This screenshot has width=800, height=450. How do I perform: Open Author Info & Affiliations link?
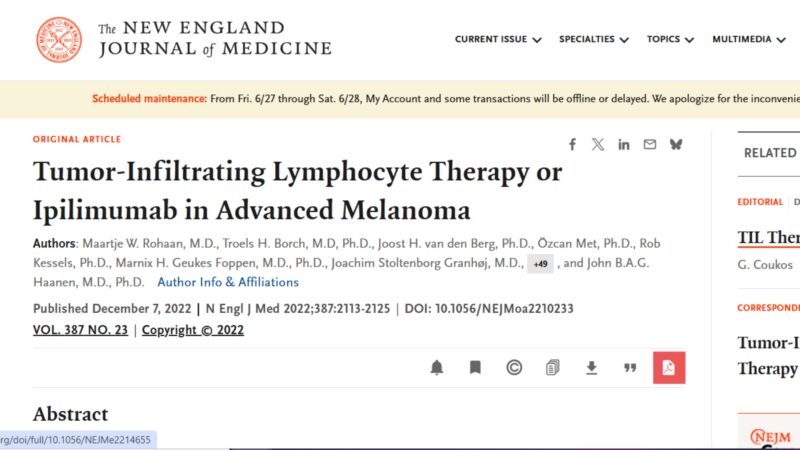(228, 282)
